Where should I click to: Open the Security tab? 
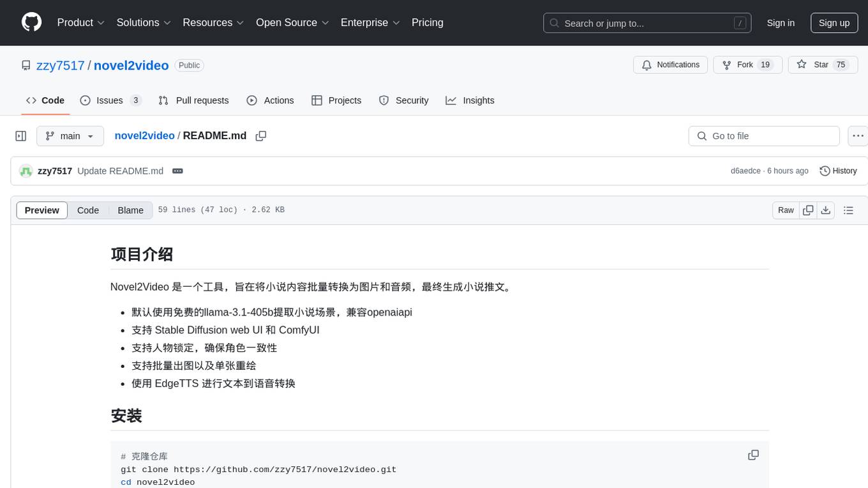[x=403, y=100]
